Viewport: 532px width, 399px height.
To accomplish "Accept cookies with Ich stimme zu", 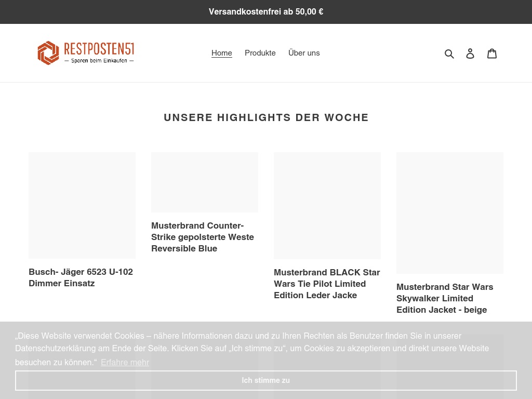I will (266, 380).
